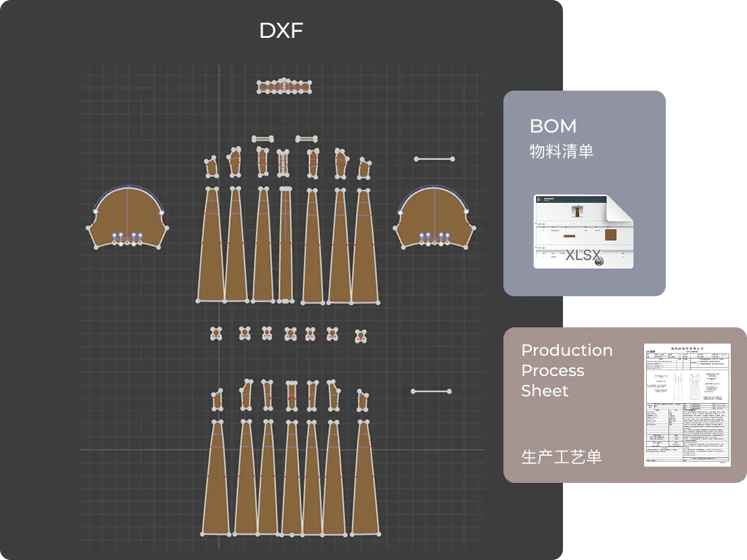Select the left sleeve pattern piece
Image resolution: width=747 pixels, height=560 pixels.
click(127, 217)
